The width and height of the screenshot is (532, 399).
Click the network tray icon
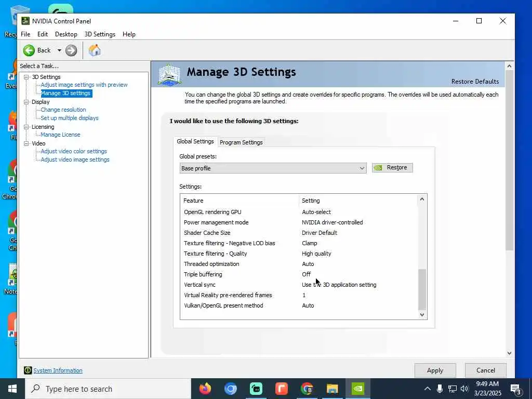click(x=453, y=389)
